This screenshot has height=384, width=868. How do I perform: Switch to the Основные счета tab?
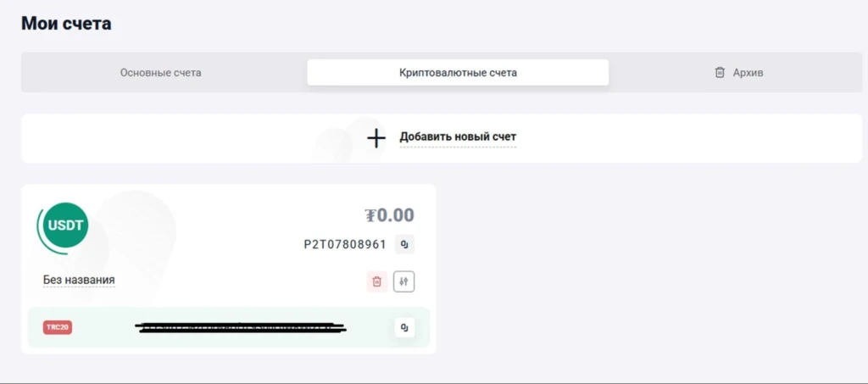160,73
